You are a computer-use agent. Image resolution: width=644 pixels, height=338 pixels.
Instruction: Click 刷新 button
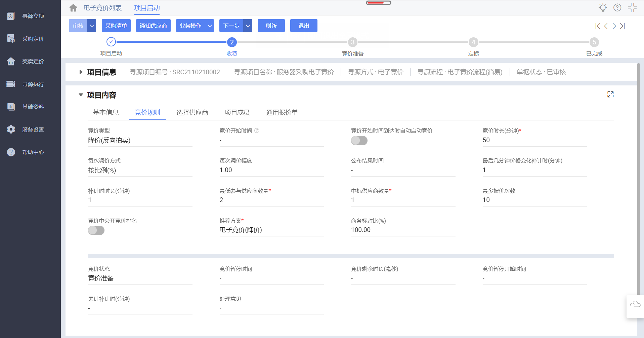point(271,26)
